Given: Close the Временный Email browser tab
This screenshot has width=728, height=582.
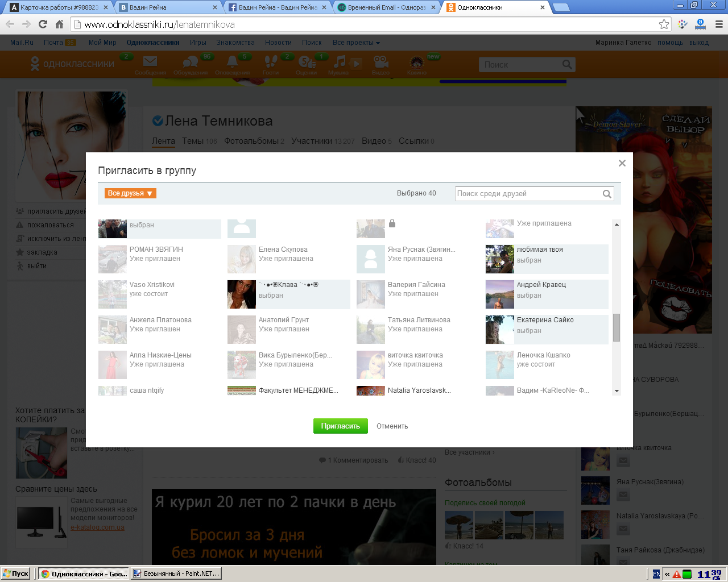Looking at the screenshot, I should point(433,7).
